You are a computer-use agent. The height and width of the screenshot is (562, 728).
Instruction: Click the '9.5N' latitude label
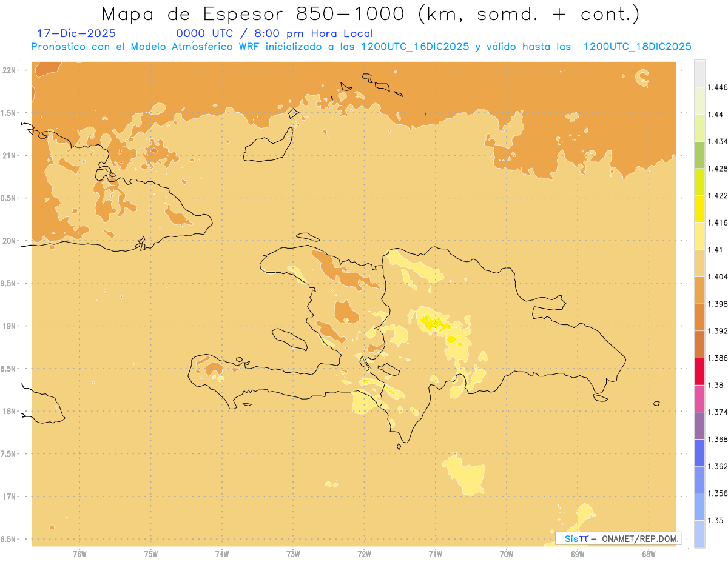coord(8,283)
